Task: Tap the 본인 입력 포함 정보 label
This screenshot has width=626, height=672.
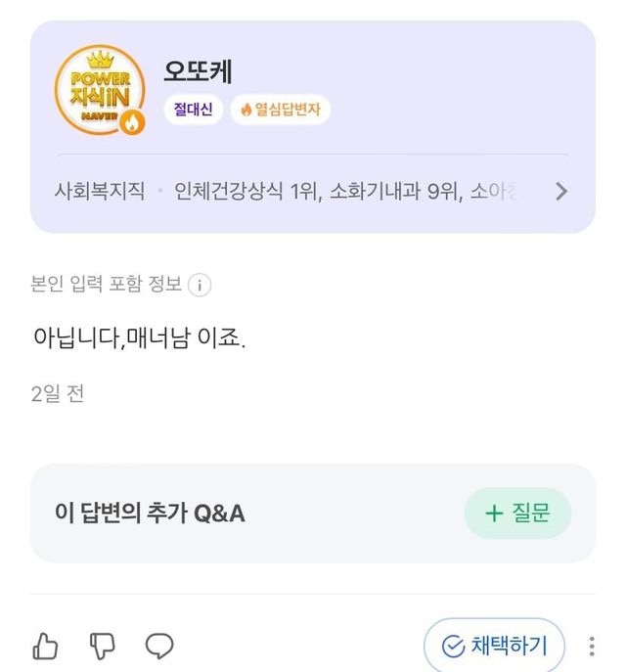Action: (x=107, y=285)
